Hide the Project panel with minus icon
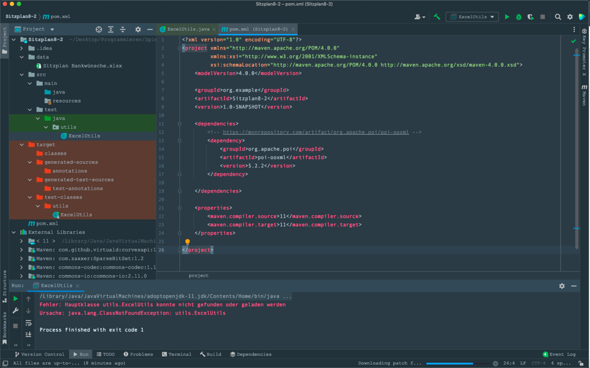590x368 pixels. click(150, 29)
